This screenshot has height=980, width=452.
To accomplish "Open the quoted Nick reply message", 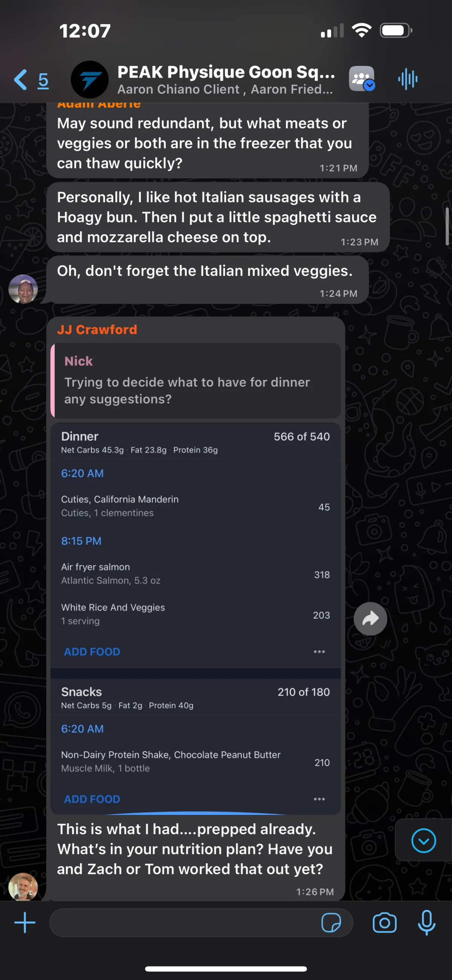I will pos(195,380).
